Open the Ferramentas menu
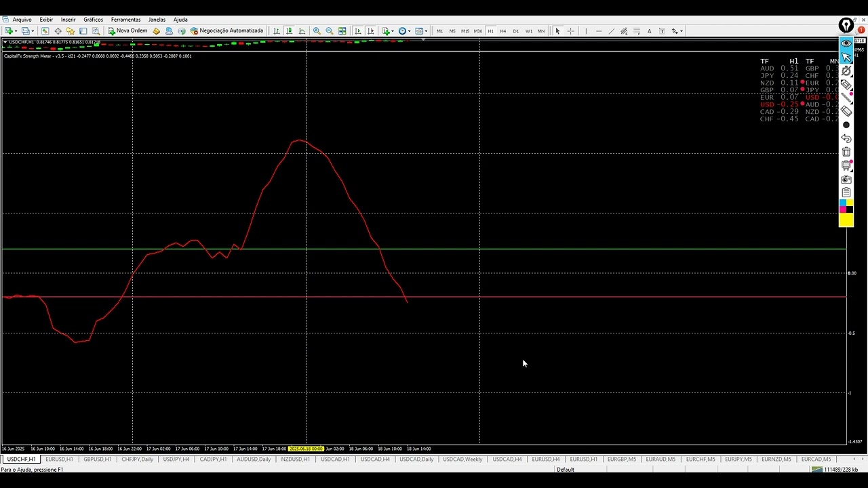868x488 pixels. (x=126, y=20)
